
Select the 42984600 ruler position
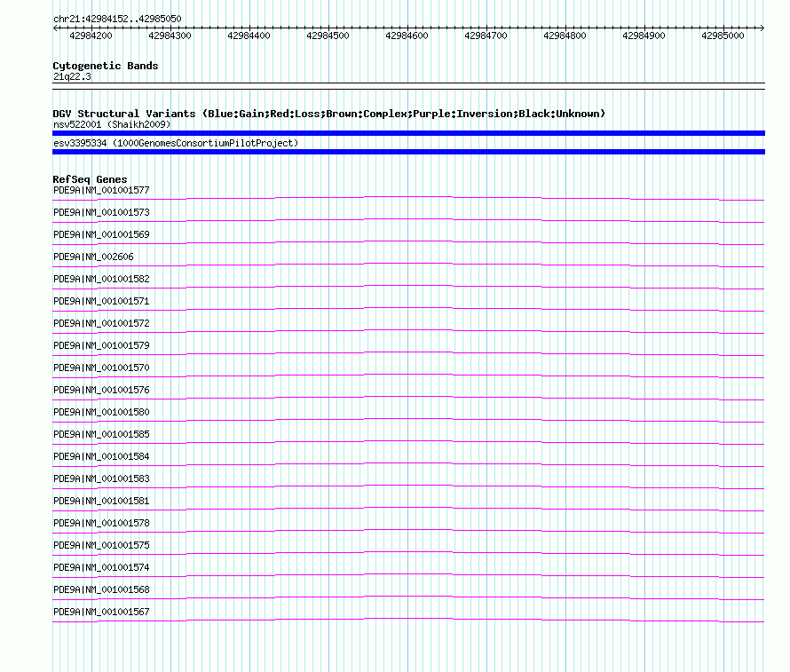tap(407, 36)
